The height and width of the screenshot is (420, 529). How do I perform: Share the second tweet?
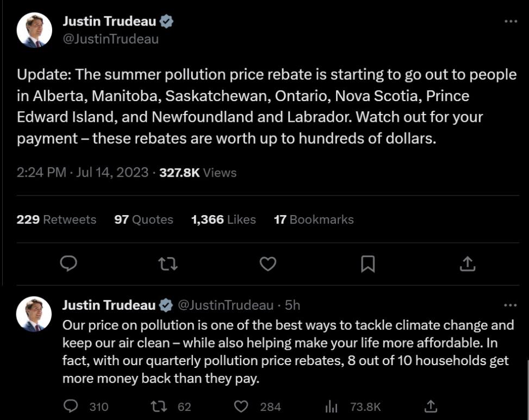pyautogui.click(x=431, y=406)
